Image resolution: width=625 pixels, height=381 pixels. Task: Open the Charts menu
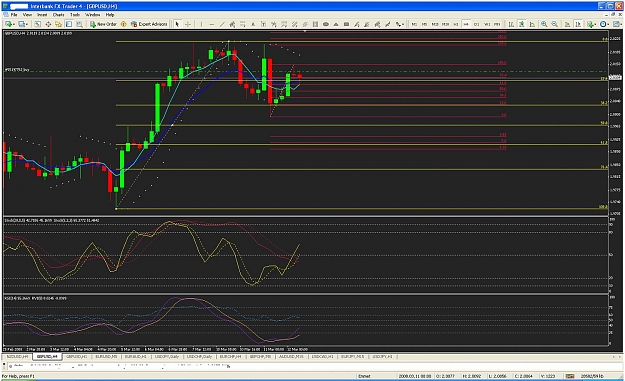[x=58, y=15]
